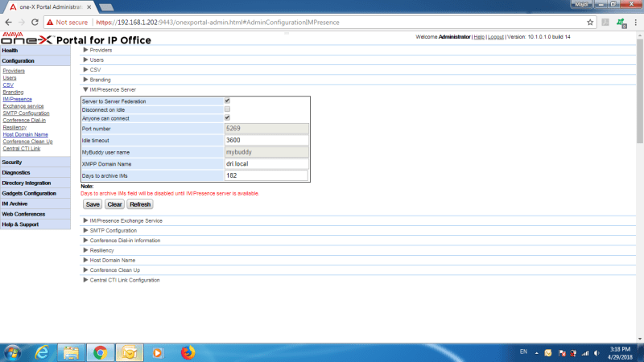644x362 pixels.
Task: Open the Exchange service sidebar link
Action: (x=23, y=106)
